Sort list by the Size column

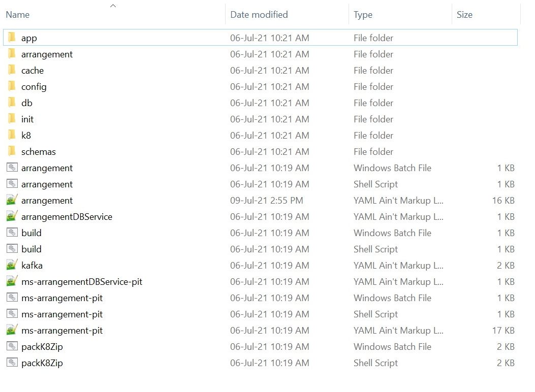coord(486,15)
